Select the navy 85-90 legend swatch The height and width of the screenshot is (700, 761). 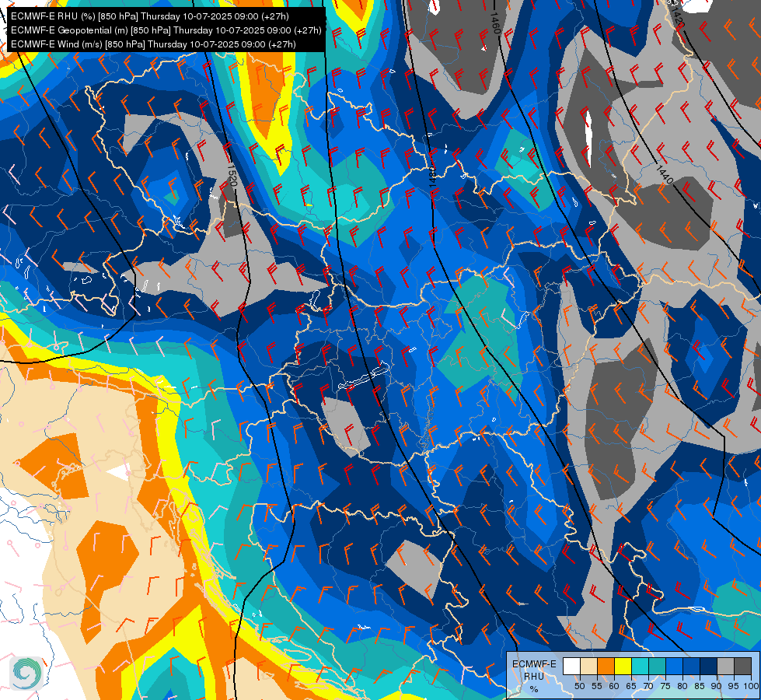(x=708, y=666)
